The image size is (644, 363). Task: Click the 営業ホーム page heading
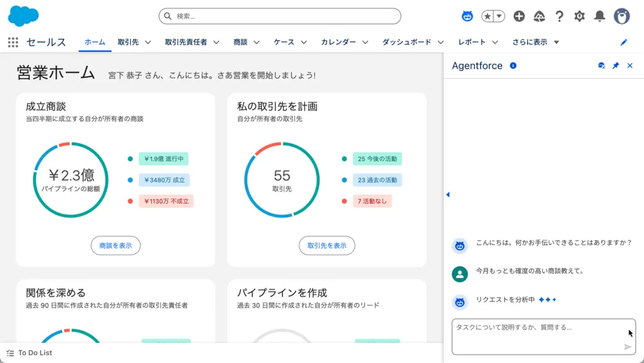click(56, 73)
